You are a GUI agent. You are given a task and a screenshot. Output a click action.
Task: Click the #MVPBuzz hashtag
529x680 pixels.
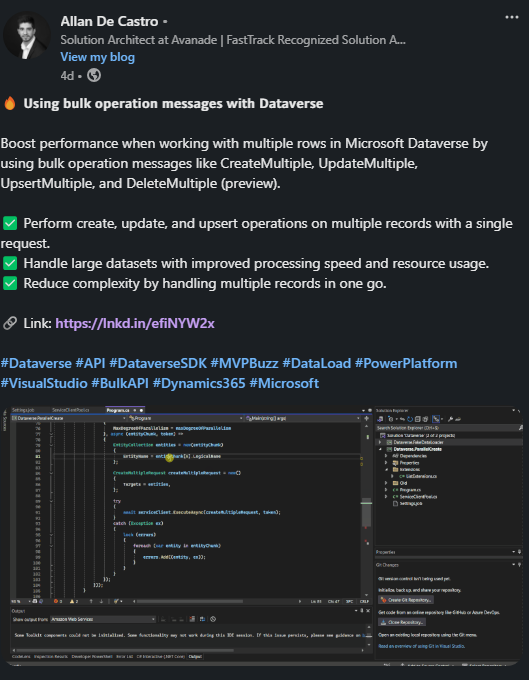(x=244, y=363)
